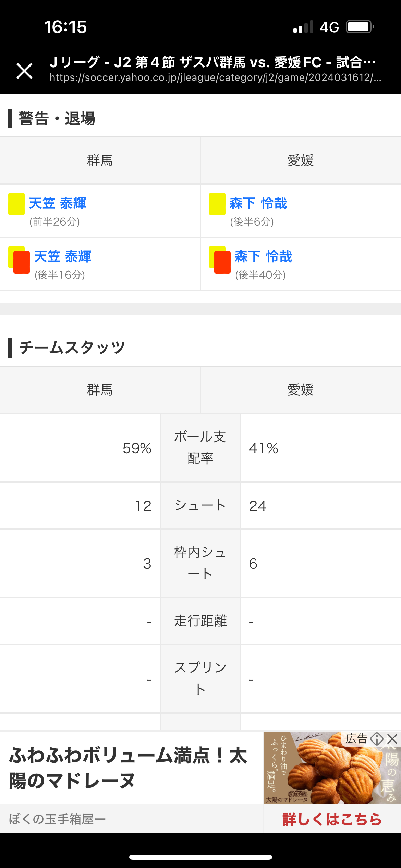Tap yellow card icon beside 天笠 泰輝

coord(16,204)
